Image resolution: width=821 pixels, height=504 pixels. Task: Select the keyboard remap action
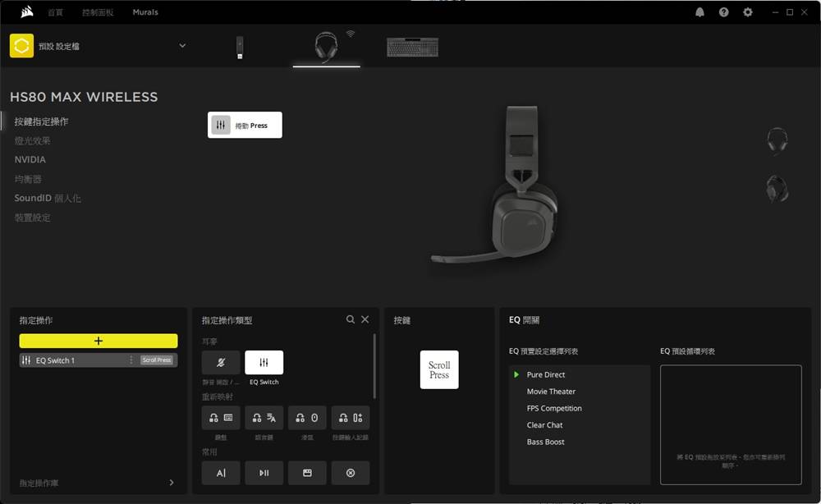click(x=221, y=418)
